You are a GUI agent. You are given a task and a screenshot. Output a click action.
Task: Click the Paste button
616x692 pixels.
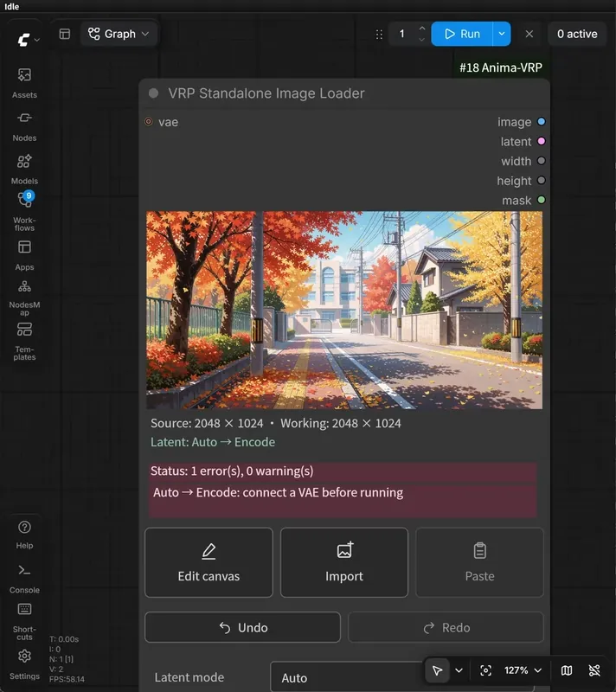479,563
